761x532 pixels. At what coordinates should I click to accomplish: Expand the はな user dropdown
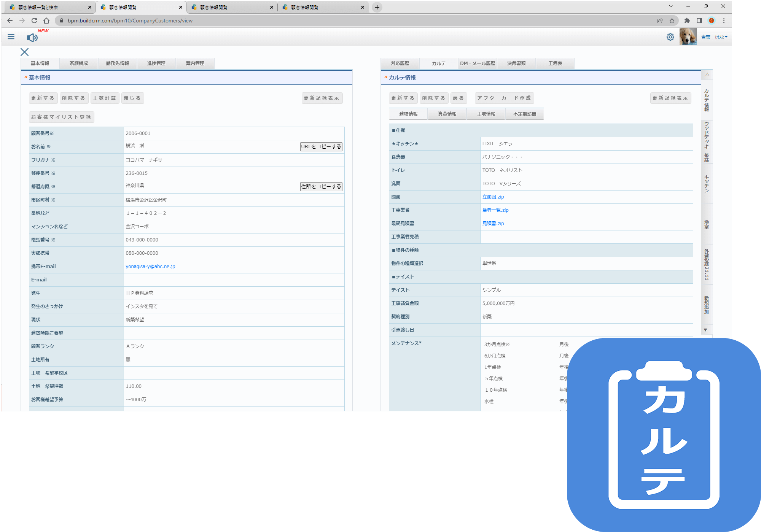[721, 37]
